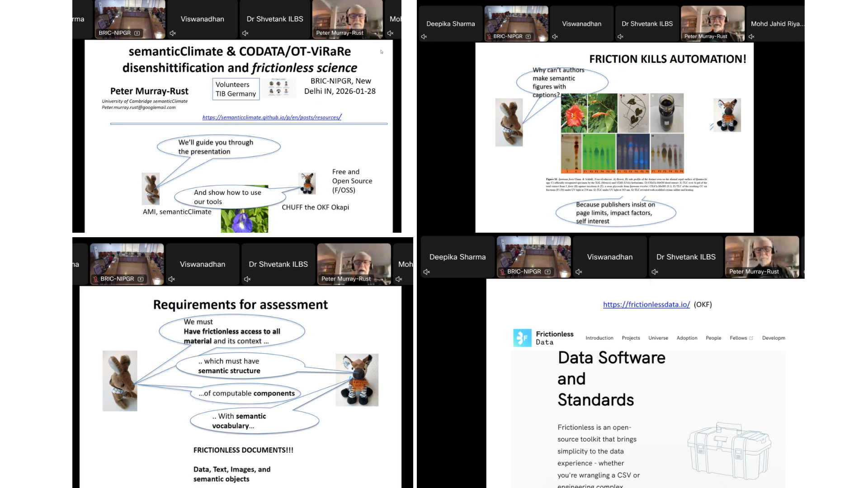Click external-link icon next to Fellows

751,338
